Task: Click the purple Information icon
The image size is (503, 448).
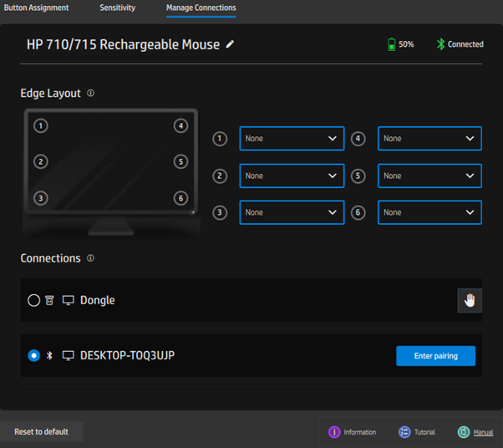Action: (334, 432)
